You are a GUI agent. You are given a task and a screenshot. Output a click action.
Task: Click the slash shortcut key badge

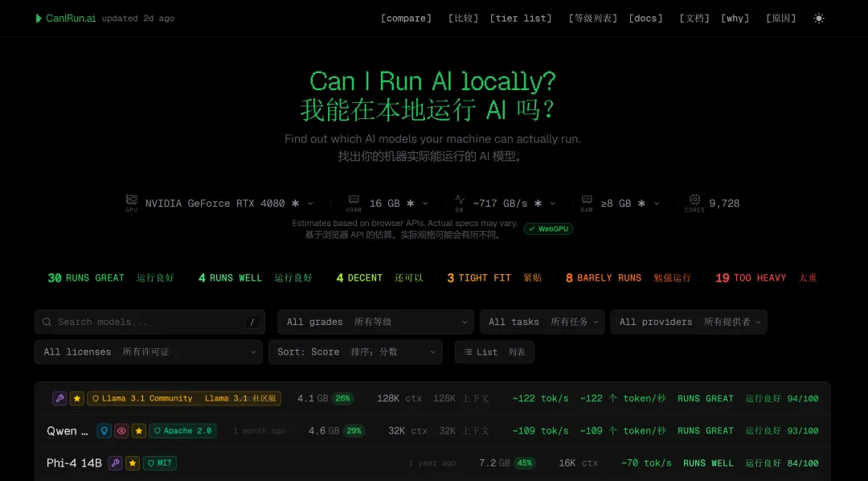coord(252,322)
